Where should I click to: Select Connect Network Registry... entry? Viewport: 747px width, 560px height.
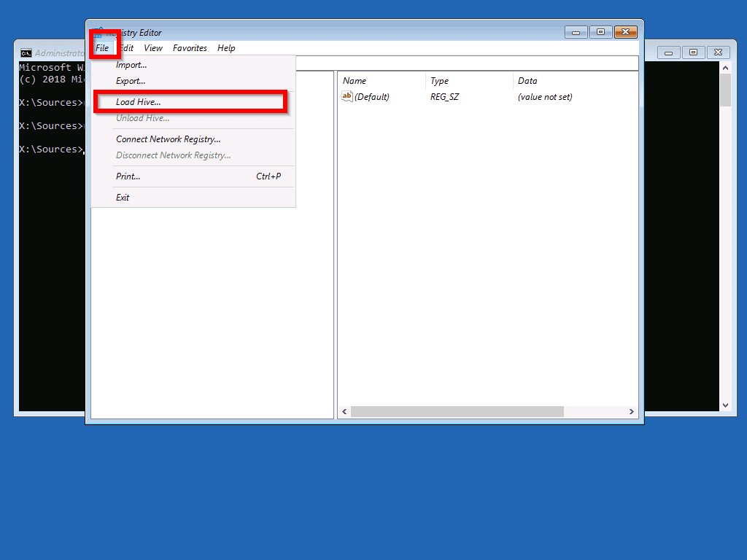193,139
